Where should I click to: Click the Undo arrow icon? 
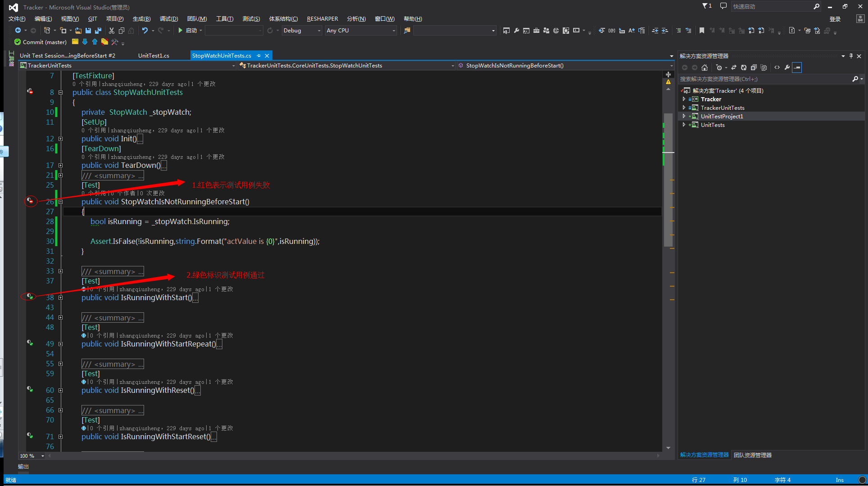tap(145, 30)
